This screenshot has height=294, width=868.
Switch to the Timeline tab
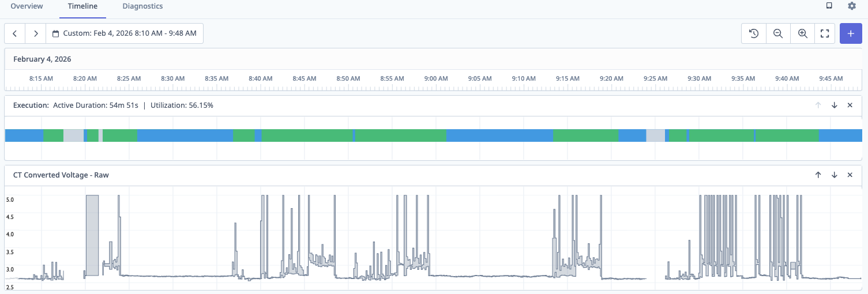[82, 6]
